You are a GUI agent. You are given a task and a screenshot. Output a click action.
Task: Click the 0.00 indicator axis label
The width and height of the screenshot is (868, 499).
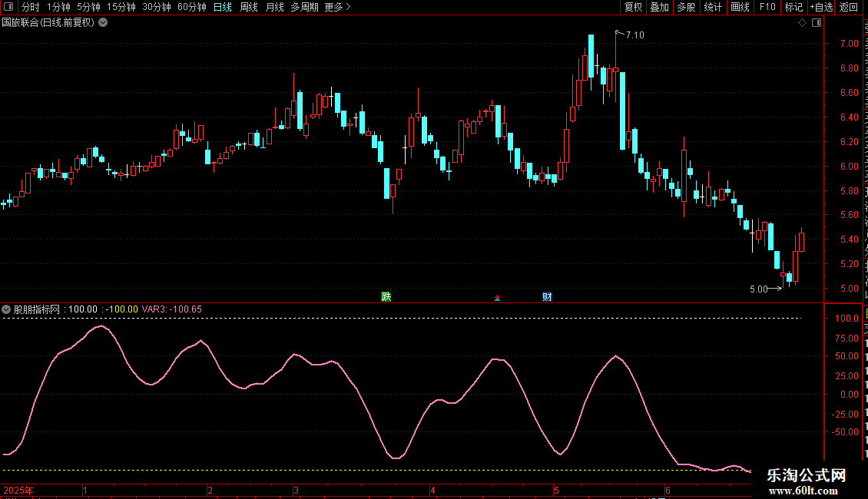pyautogui.click(x=849, y=395)
